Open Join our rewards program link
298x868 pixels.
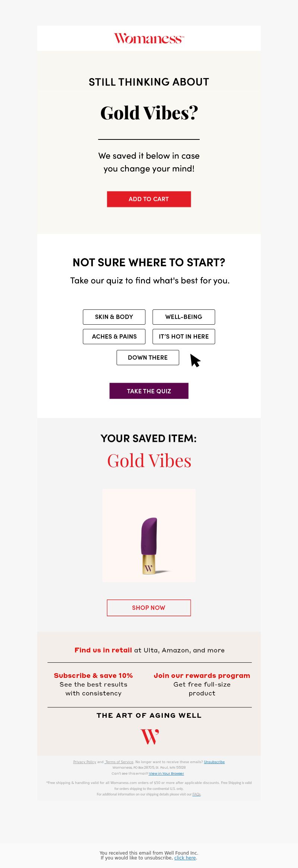point(202,675)
